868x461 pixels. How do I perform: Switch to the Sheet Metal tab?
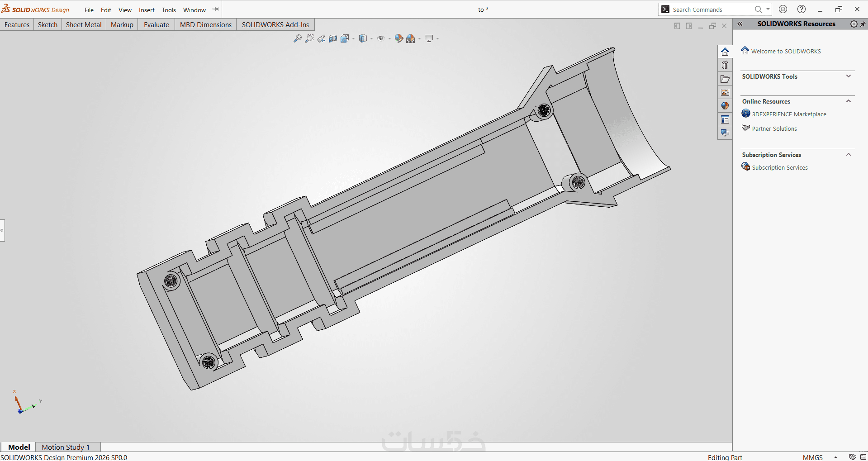[84, 25]
